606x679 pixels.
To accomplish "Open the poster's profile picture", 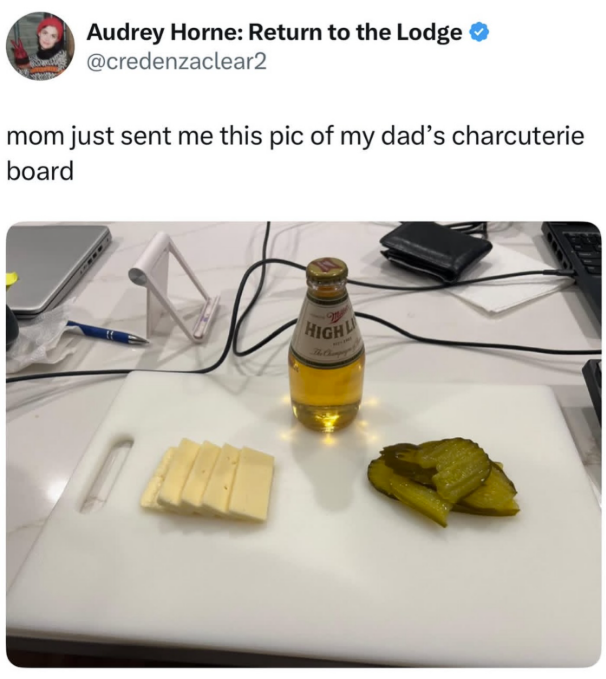I will [40, 46].
